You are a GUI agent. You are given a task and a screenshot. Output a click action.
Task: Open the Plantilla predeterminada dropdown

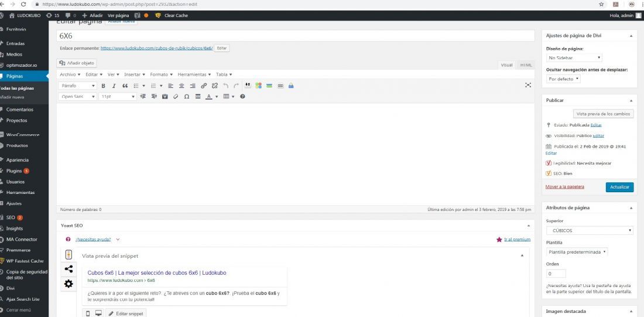[577, 251]
